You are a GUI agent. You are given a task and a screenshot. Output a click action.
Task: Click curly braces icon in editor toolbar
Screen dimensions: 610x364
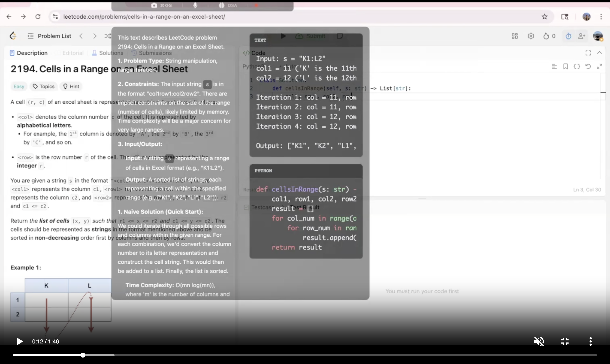tap(577, 67)
